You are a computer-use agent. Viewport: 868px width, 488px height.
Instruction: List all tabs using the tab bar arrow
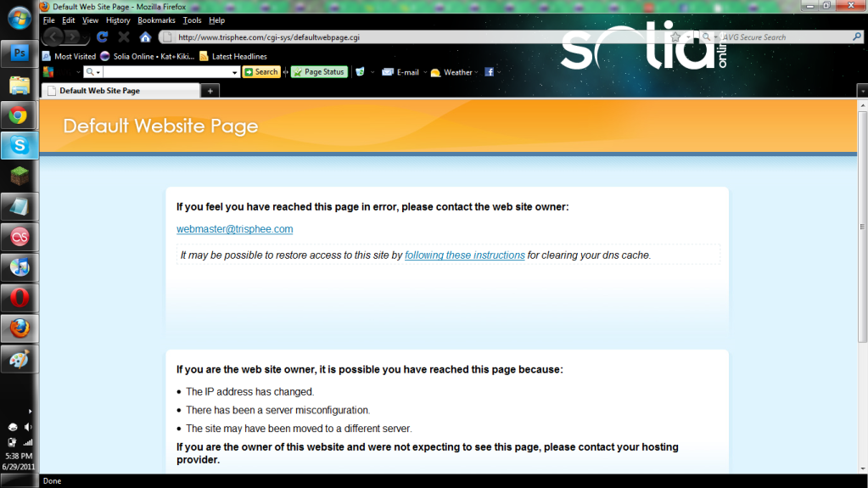click(x=862, y=91)
